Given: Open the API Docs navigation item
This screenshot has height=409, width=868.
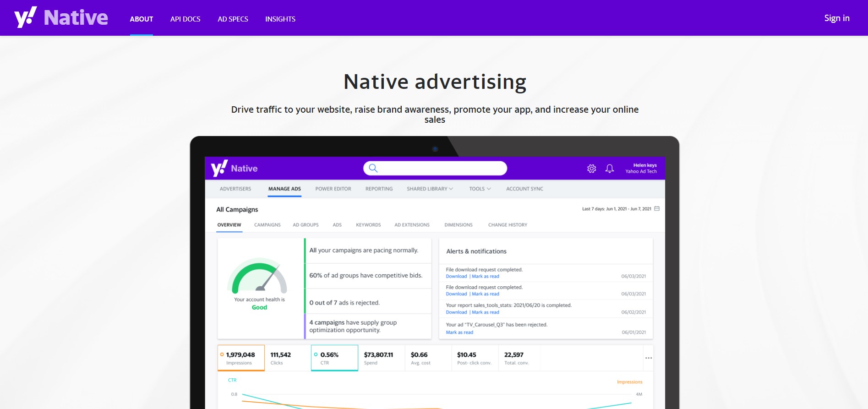Looking at the screenshot, I should [x=185, y=19].
